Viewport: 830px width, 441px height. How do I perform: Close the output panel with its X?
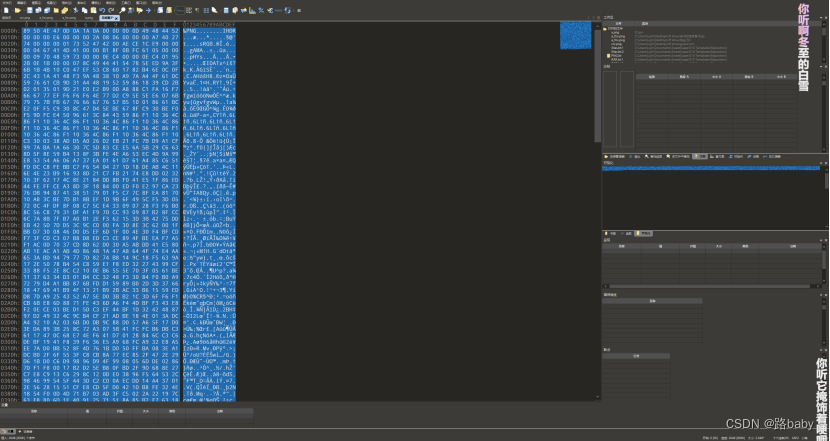tap(826, 163)
